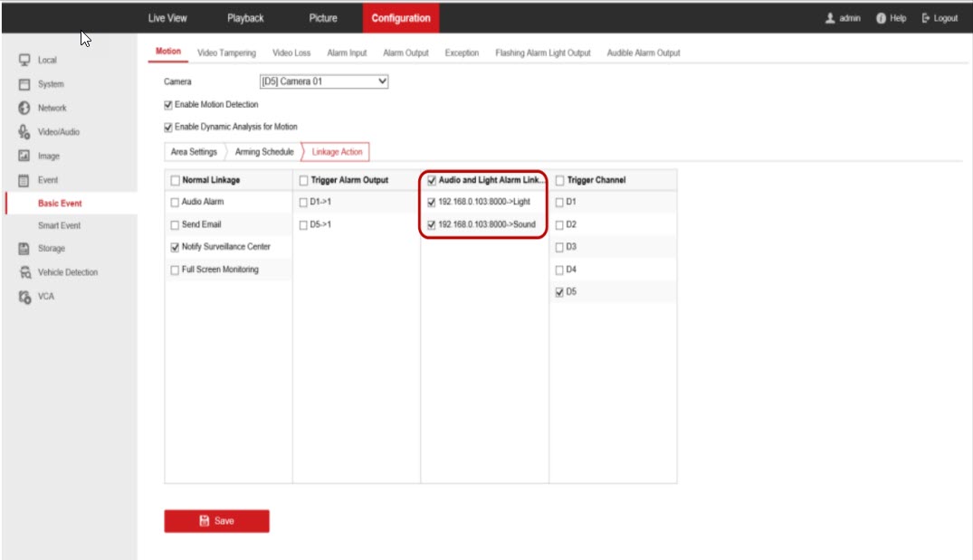Viewport: 973px width, 560px height.
Task: Enable the Send Email checkbox
Action: (175, 224)
